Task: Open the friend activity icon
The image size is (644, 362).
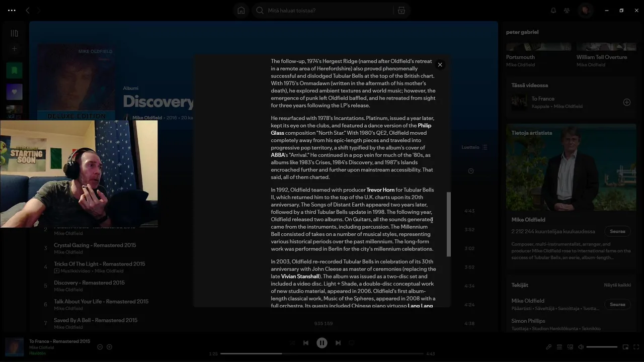Action: pyautogui.click(x=567, y=10)
